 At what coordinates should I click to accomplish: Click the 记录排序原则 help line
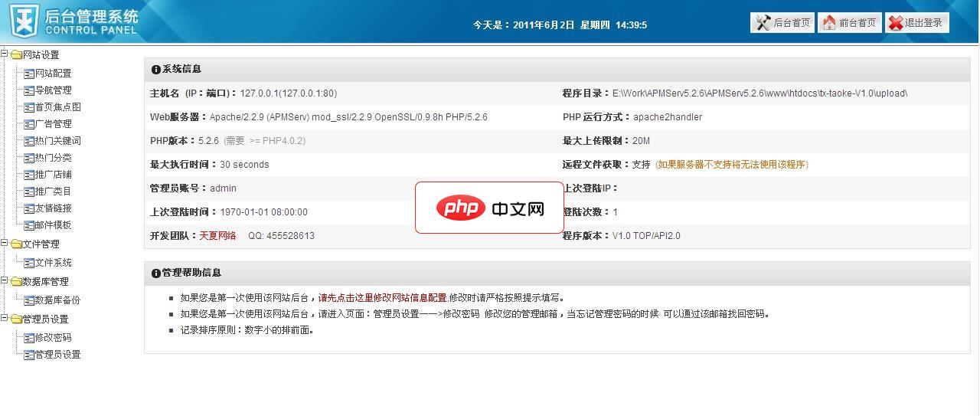coord(247,331)
